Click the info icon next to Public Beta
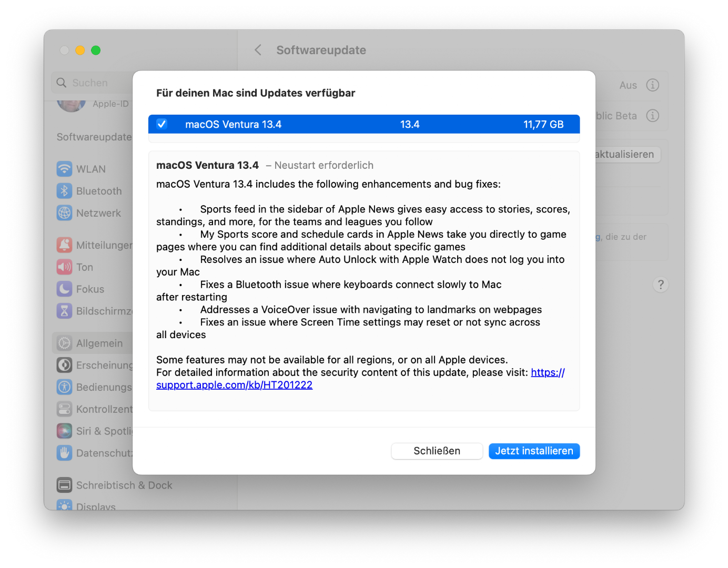 click(653, 116)
